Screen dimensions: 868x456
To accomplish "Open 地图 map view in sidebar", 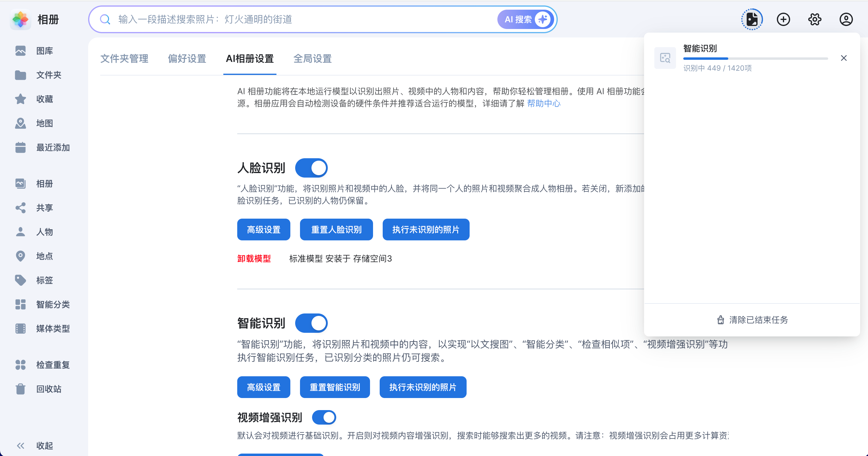I will pos(44,123).
